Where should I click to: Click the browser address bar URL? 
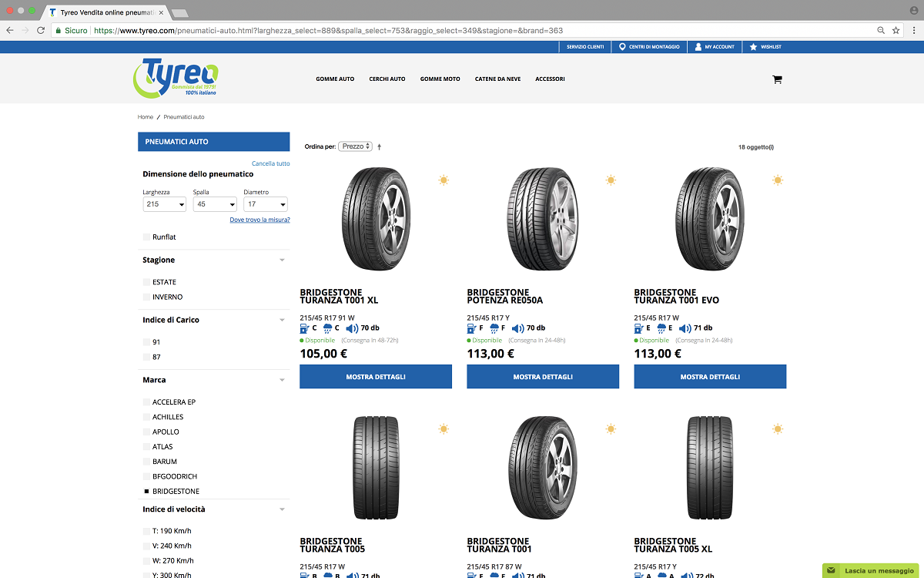[328, 31]
